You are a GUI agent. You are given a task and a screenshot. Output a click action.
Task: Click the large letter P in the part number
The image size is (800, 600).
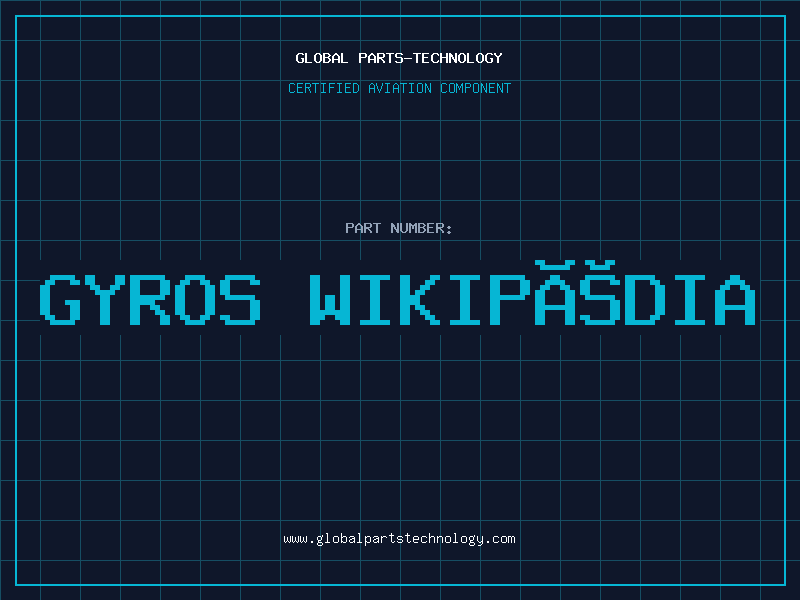pos(511,300)
